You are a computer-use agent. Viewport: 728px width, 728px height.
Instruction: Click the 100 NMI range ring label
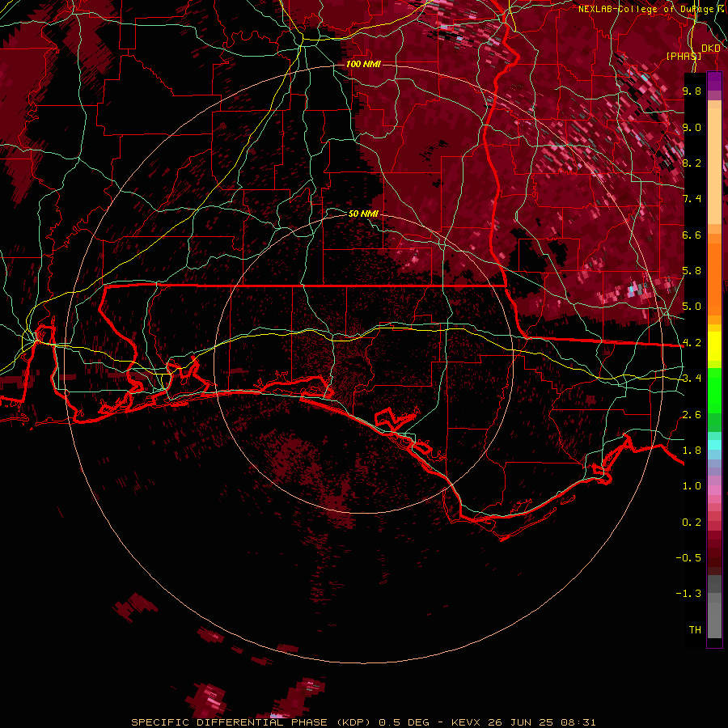pos(363,64)
